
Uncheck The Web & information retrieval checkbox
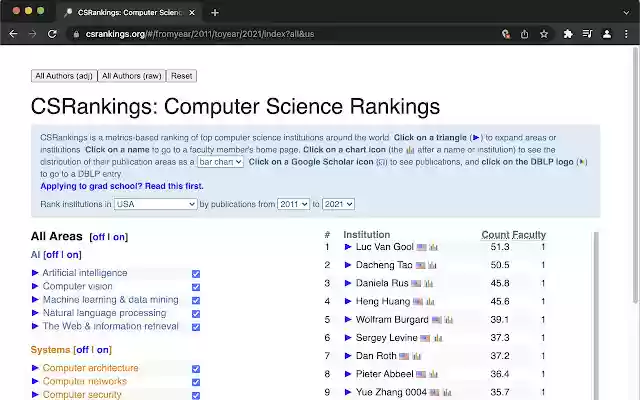(x=196, y=327)
